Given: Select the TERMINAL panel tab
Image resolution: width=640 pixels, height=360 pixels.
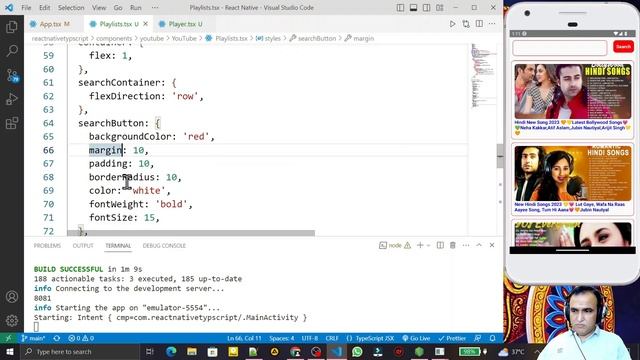Looking at the screenshot, I should (118, 246).
